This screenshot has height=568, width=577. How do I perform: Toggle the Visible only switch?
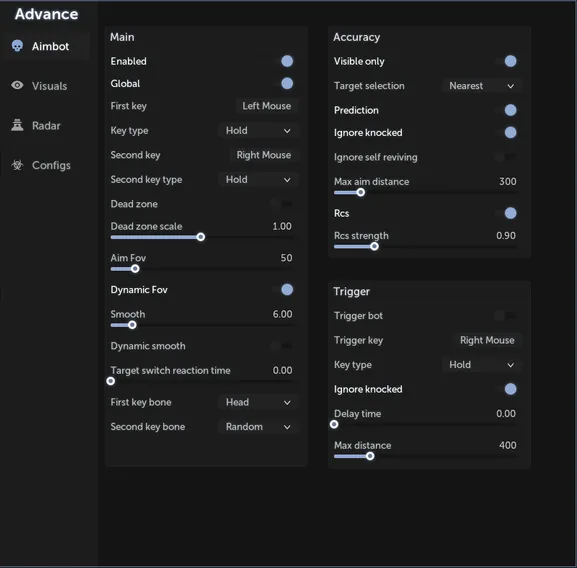click(507, 61)
